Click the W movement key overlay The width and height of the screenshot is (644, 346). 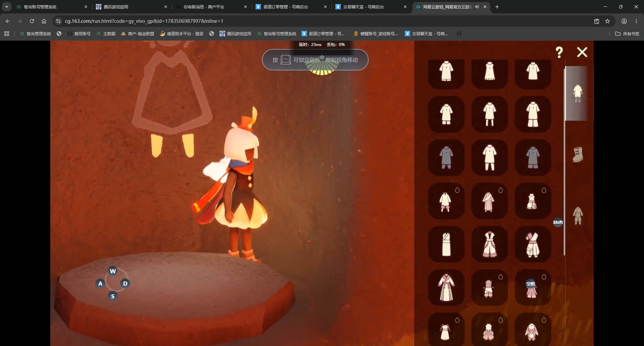point(113,271)
